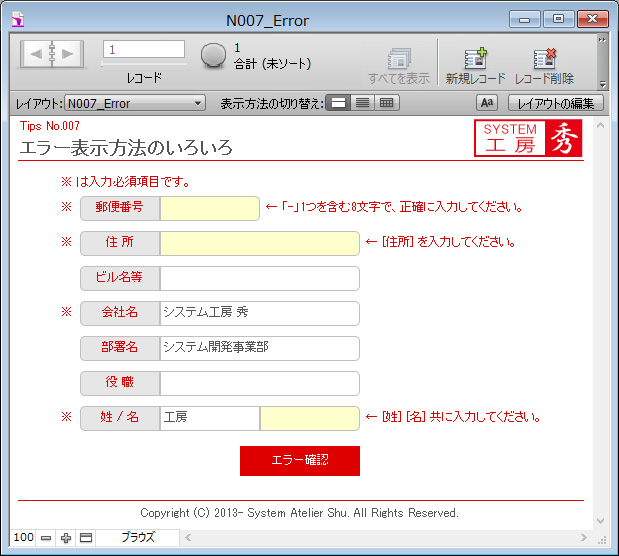619x556 pixels.
Task: Click the record number input field
Action: click(x=144, y=49)
